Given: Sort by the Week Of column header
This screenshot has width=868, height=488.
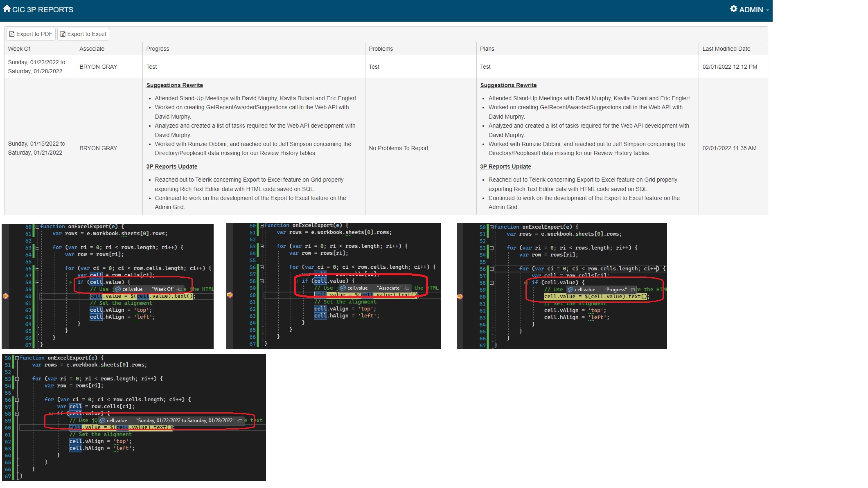Looking at the screenshot, I should click(x=19, y=49).
